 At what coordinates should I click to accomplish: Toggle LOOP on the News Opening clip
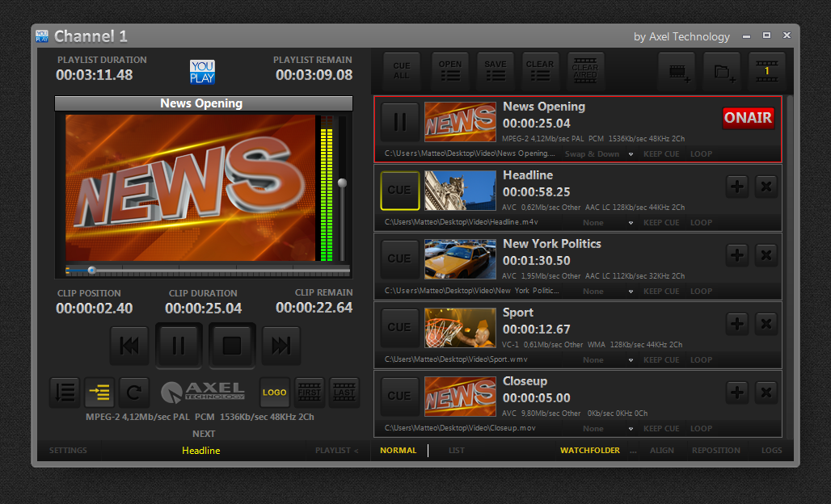(701, 154)
